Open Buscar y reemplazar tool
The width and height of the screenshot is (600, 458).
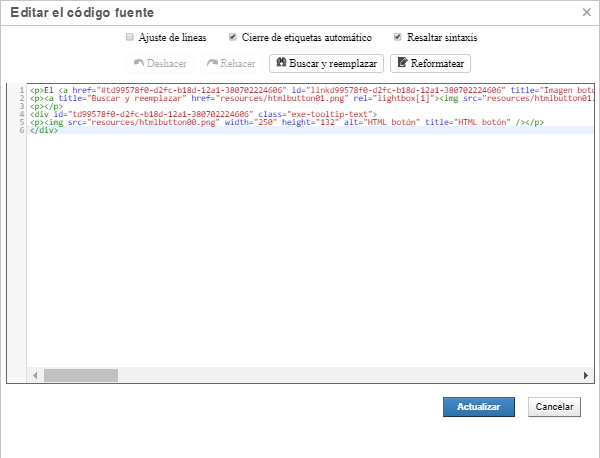coord(326,64)
